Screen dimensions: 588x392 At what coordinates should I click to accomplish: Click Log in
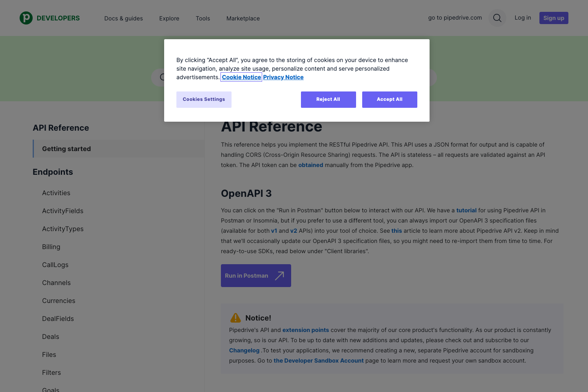(x=523, y=18)
